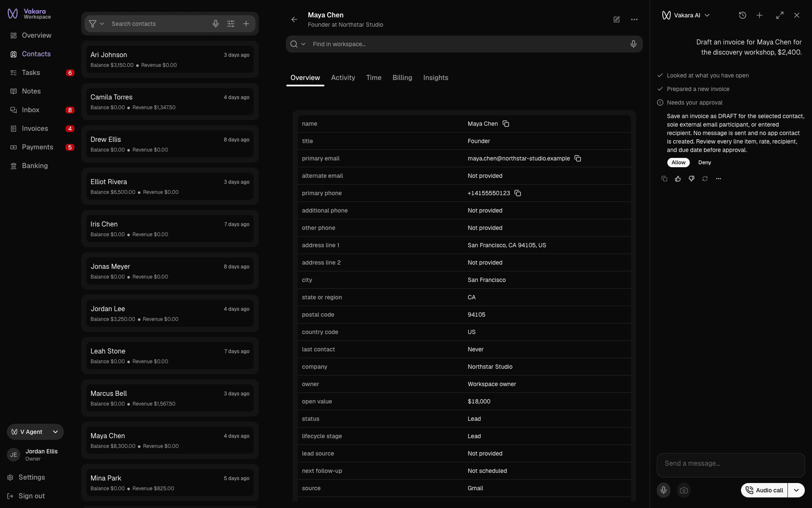Expand the contacts filter funnel dropdown

[x=96, y=24]
